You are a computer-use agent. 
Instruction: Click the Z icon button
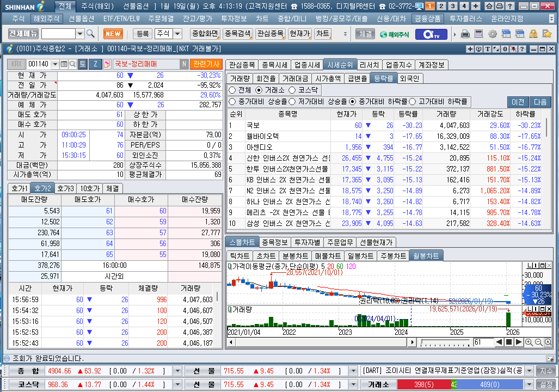click(x=95, y=64)
